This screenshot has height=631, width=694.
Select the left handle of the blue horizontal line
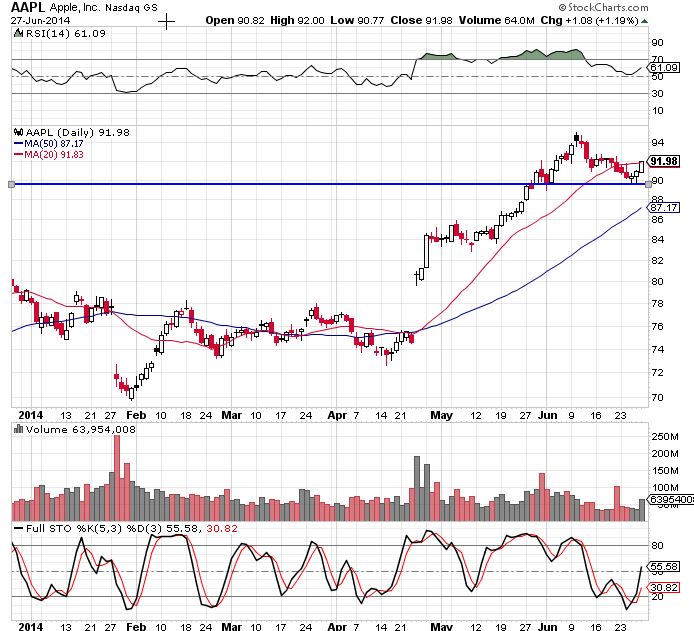[12, 184]
